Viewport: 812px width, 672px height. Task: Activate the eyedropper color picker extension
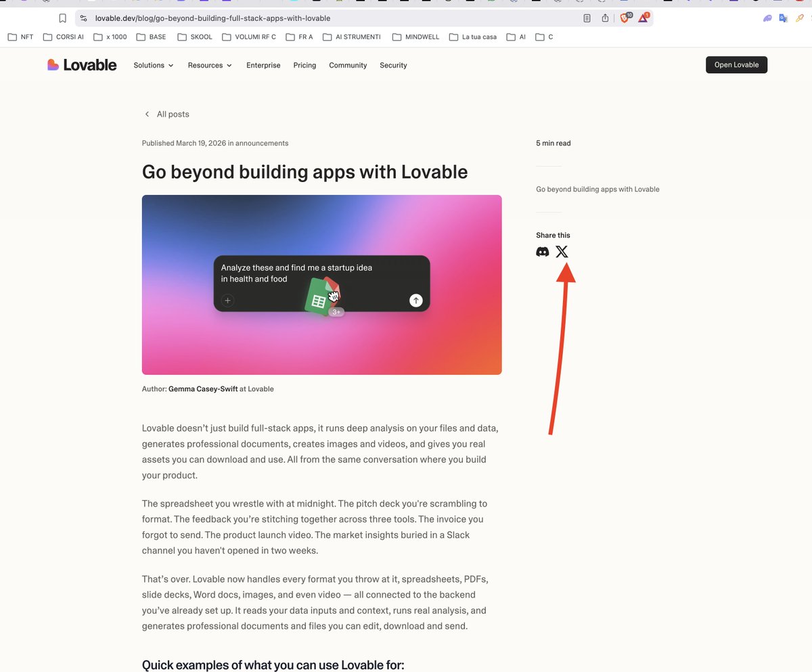pos(800,18)
